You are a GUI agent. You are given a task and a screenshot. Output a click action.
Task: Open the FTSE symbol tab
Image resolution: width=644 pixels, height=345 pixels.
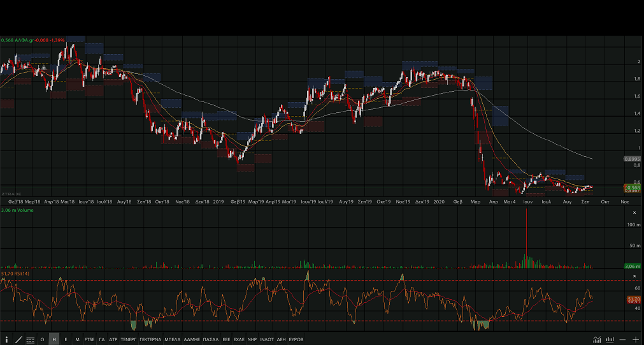[x=90, y=340]
